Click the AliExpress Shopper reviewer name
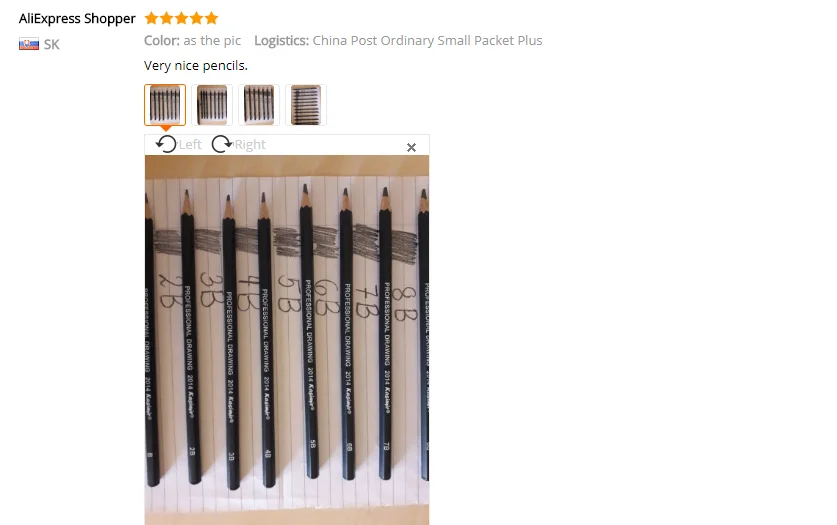Viewport: 837px width, 525px height. tap(77, 19)
